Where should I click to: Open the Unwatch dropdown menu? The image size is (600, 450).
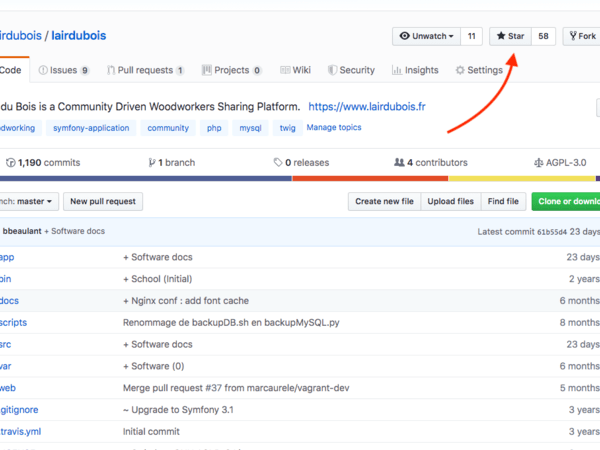click(x=426, y=36)
